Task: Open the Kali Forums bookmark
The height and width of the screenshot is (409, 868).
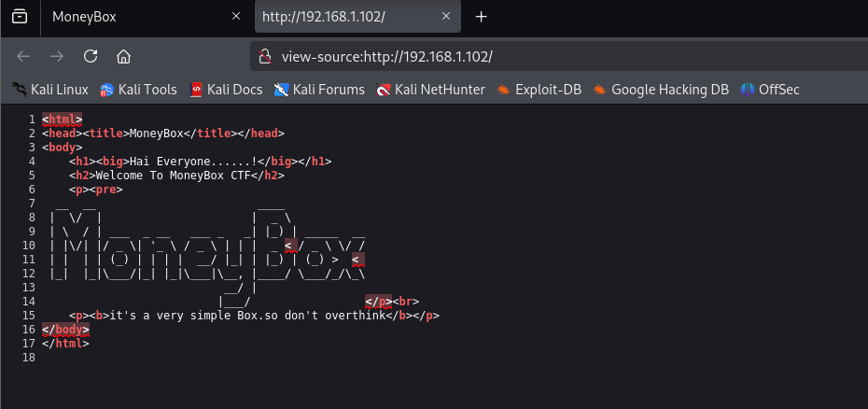Action: click(319, 90)
